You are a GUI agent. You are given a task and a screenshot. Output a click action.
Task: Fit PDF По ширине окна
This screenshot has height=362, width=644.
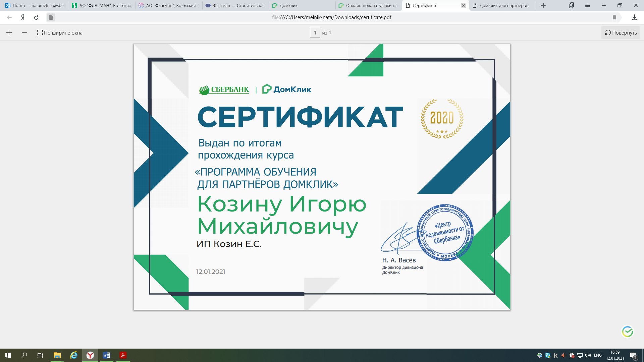[60, 33]
